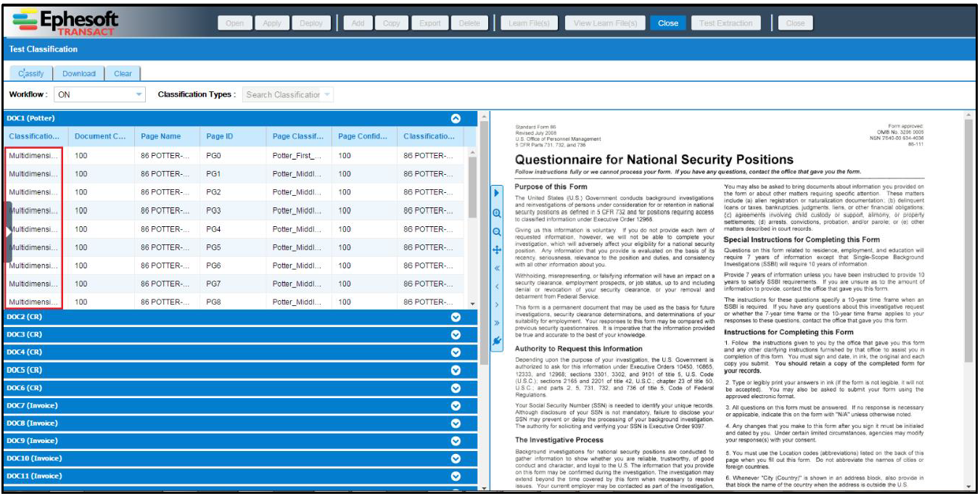
Task: Click the Document C... column header
Action: [x=100, y=136]
